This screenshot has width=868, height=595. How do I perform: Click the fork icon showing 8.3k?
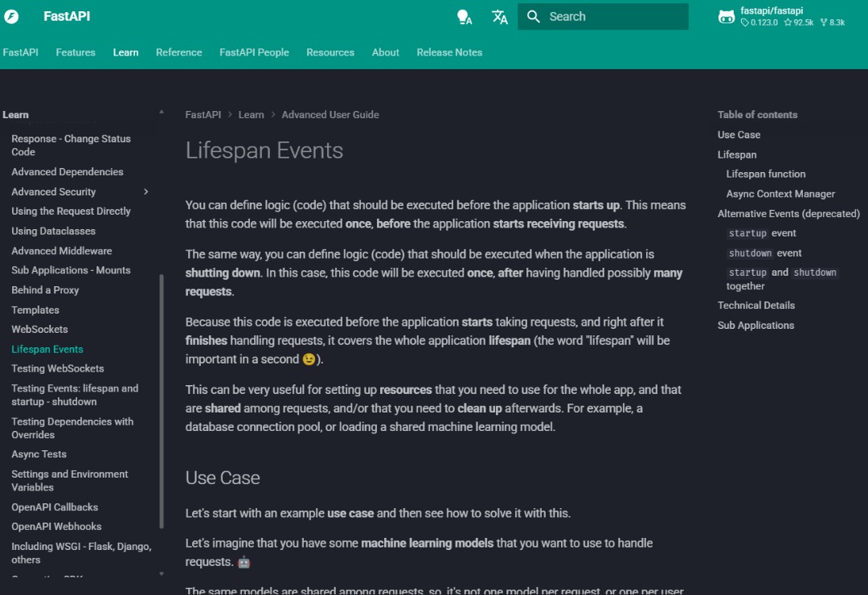click(x=825, y=22)
